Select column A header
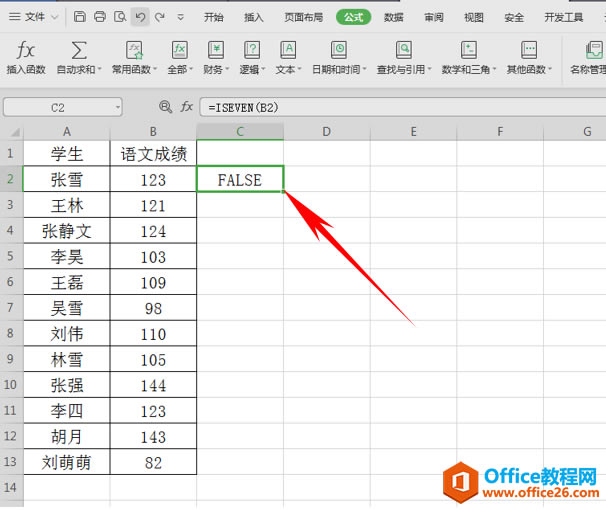Screen dimensions: 606x510 tap(67, 132)
